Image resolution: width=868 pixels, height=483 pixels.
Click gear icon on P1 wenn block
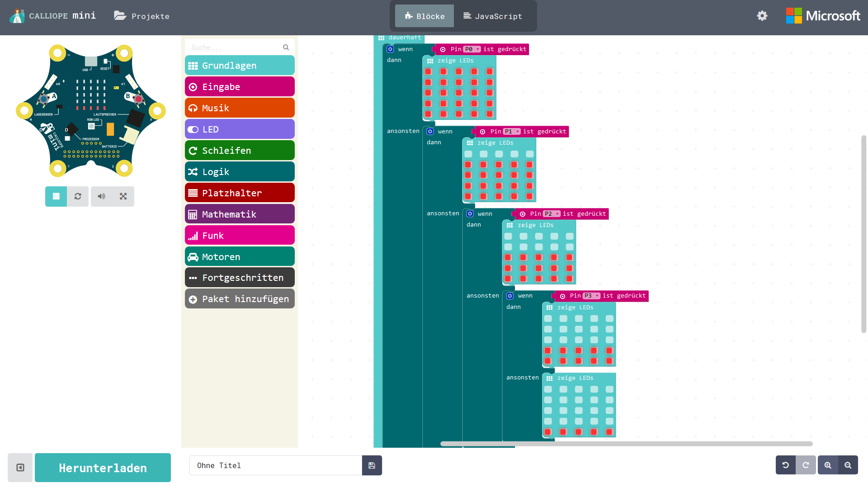[430, 132]
